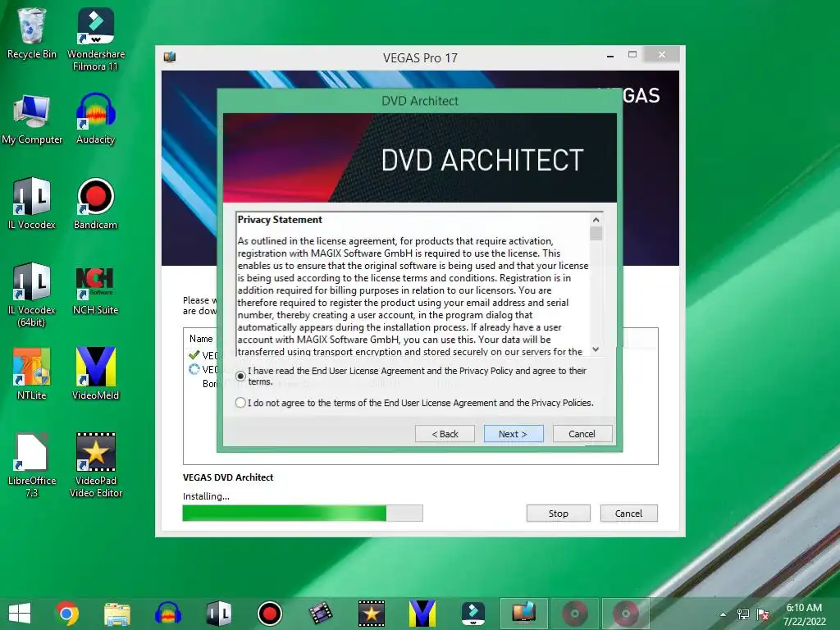Click the Back button in DVD Architect dialog
Viewport: 840px width, 630px height.
445,433
